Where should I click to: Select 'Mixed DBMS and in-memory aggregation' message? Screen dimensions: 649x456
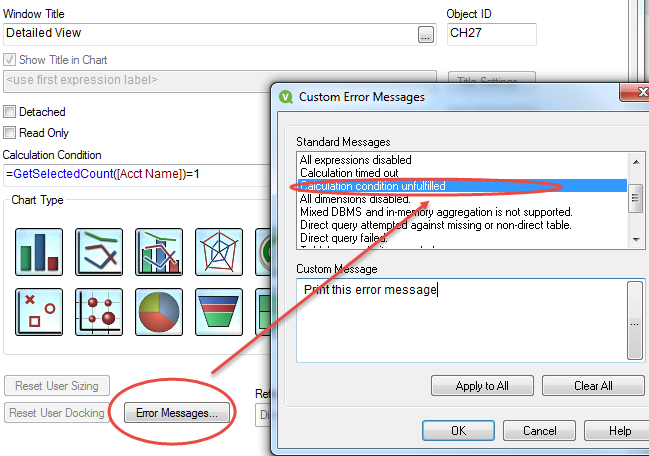coord(462,212)
